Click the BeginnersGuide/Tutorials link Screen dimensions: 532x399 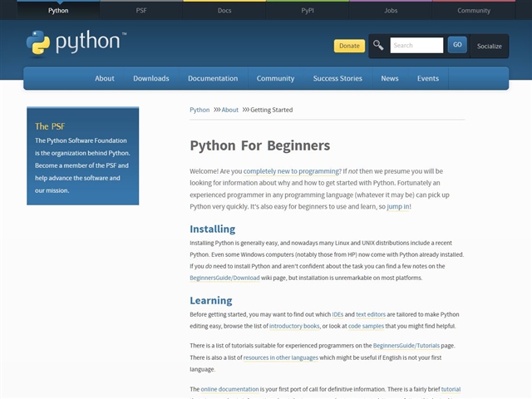point(406,346)
